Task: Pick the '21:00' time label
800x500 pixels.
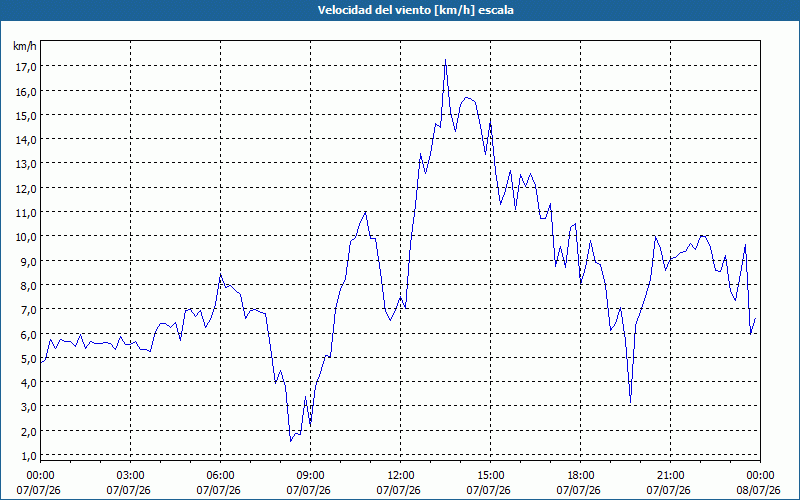Action: tap(670, 476)
